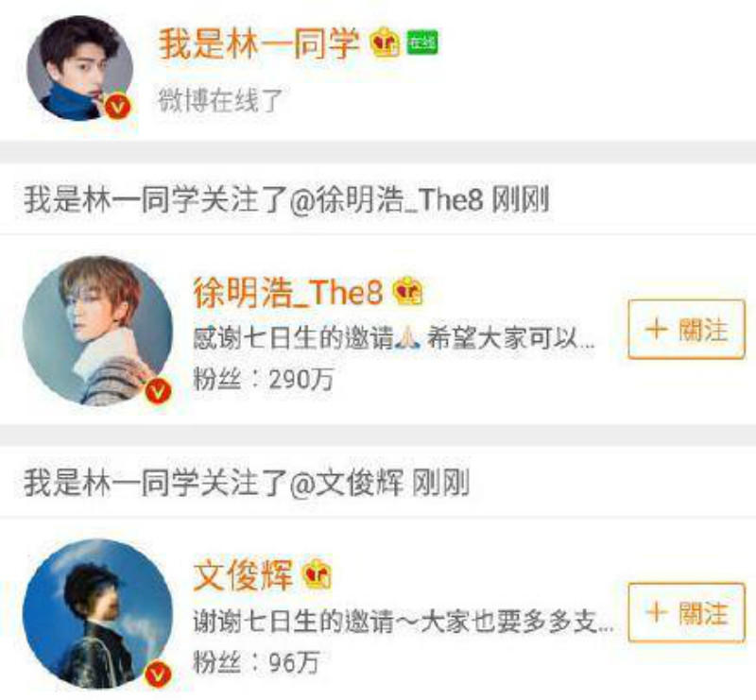Click the orange V verified badge on 林一's avatar
The image size is (756, 700).
[x=118, y=106]
